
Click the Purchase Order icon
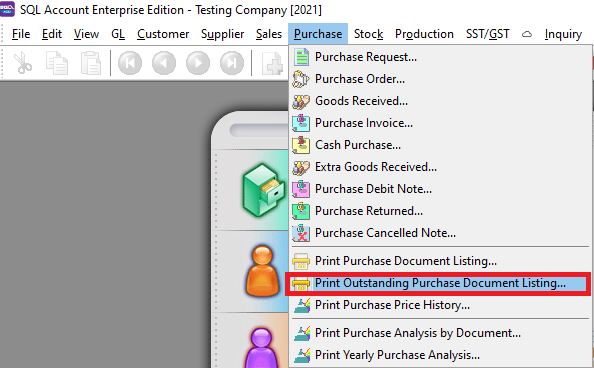[x=301, y=79]
